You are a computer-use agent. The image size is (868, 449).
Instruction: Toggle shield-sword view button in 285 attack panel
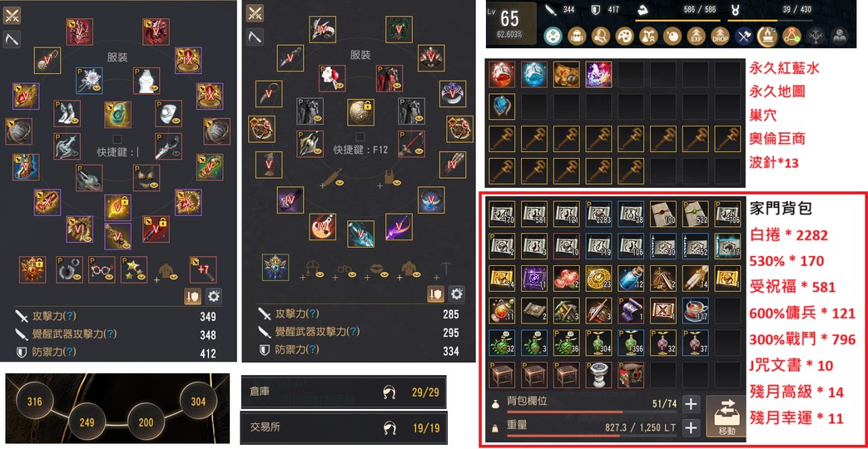(x=435, y=294)
